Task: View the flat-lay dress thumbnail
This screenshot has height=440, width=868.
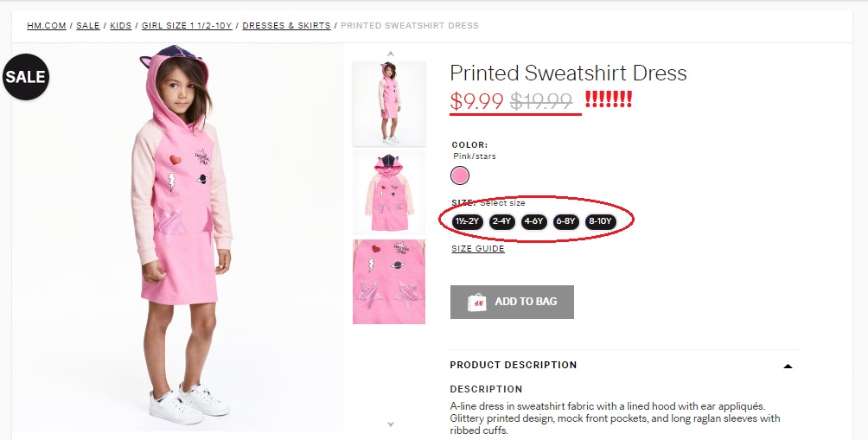Action: (389, 192)
